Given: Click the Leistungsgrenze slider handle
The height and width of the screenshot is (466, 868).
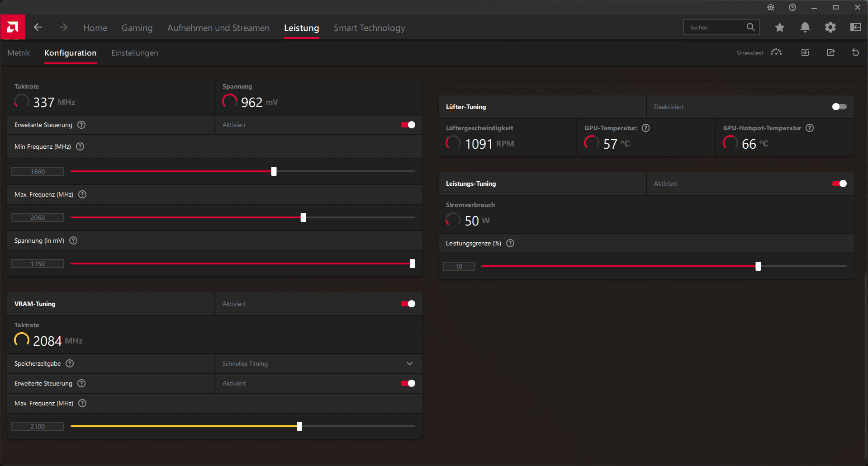Looking at the screenshot, I should 758,266.
